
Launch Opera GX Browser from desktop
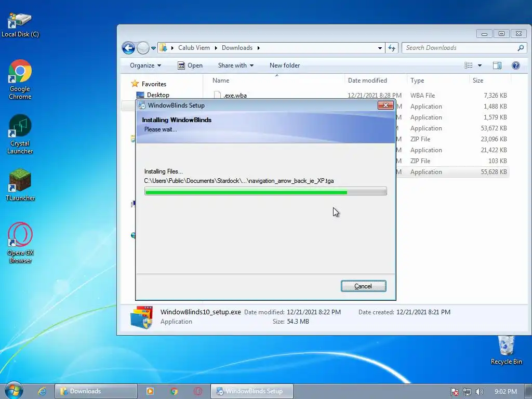[x=20, y=243]
